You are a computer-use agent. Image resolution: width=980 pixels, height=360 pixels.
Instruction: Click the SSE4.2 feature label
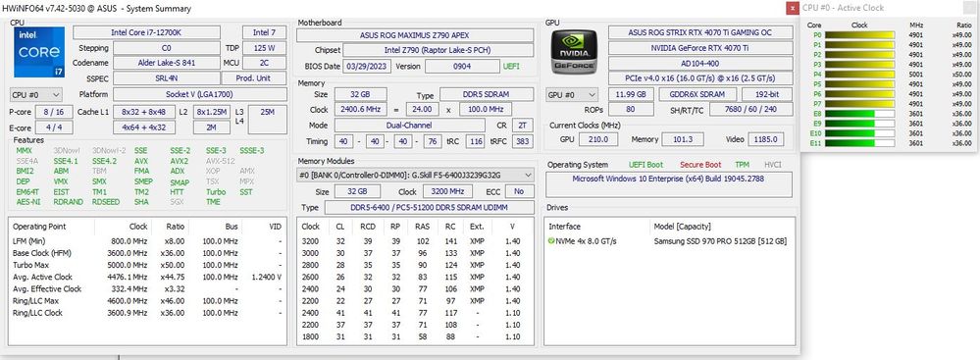tap(104, 161)
